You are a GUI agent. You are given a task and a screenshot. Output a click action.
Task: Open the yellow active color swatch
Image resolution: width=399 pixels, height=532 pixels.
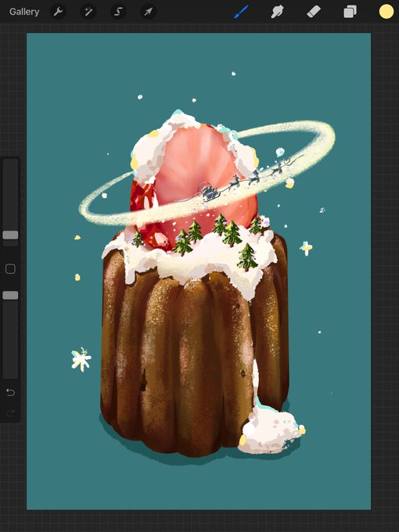386,12
